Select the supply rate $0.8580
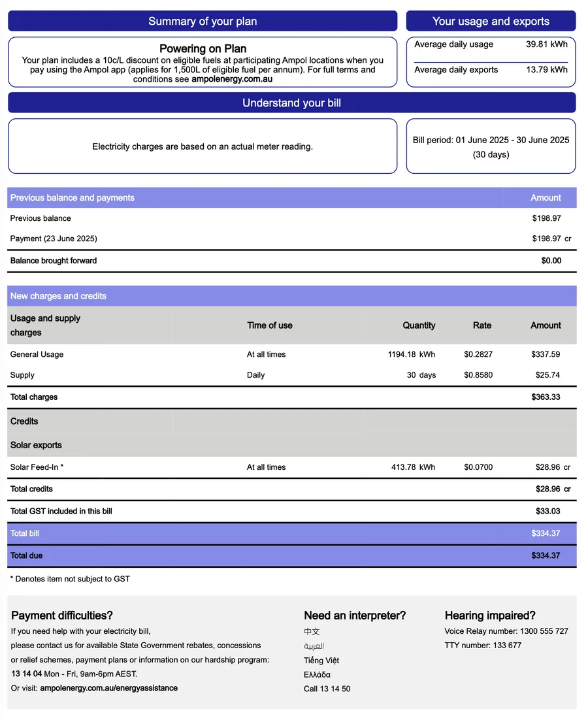Image resolution: width=588 pixels, height=722 pixels. [x=478, y=375]
